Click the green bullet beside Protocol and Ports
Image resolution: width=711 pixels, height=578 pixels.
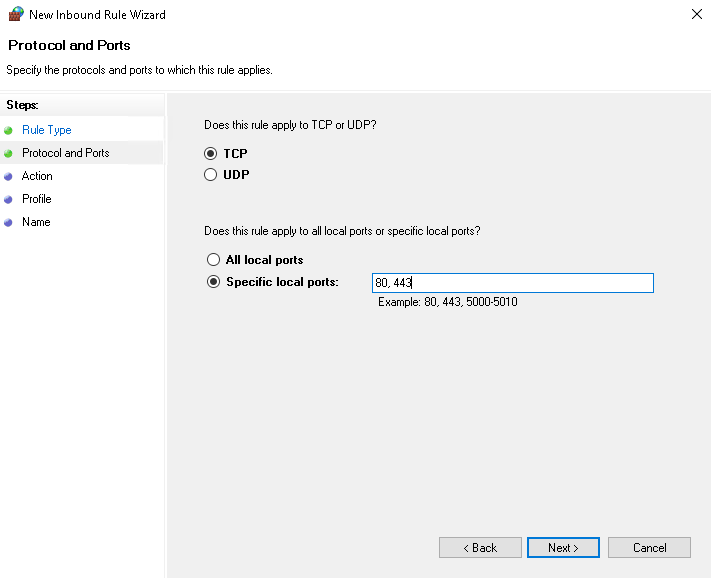coord(9,153)
